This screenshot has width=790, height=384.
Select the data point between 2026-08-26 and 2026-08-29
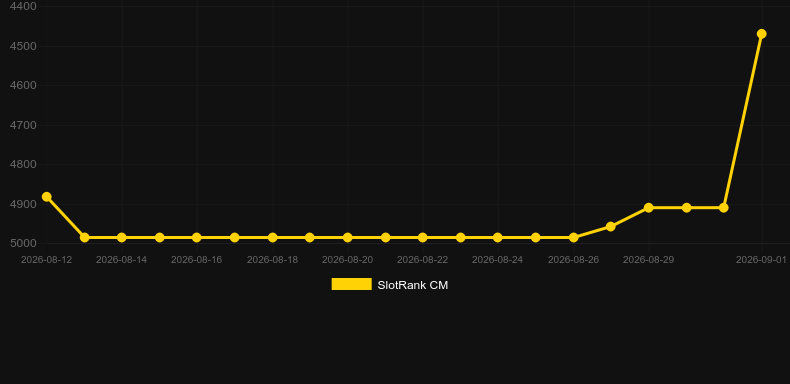611,227
